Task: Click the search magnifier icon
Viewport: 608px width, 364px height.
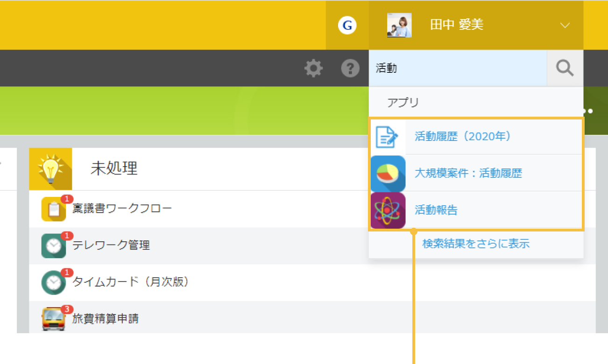Action: click(565, 68)
